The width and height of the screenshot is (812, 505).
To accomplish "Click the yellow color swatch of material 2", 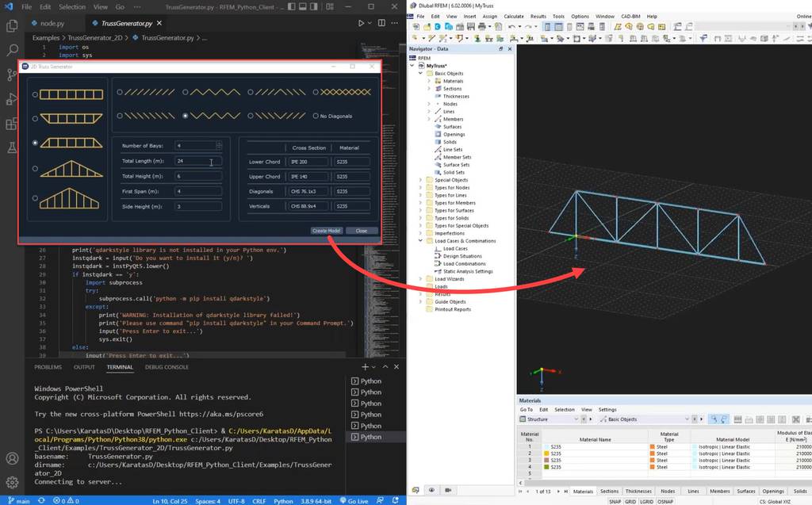I will pyautogui.click(x=546, y=453).
